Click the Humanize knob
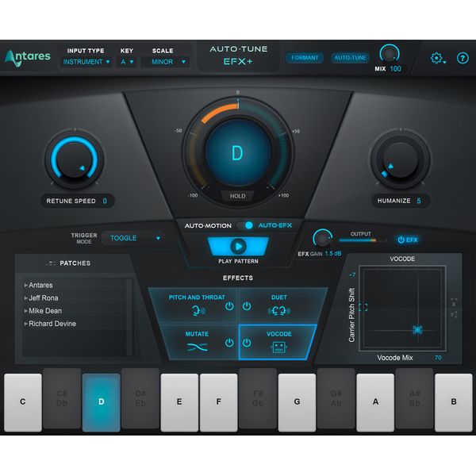This screenshot has height=476, width=476. coord(401,159)
